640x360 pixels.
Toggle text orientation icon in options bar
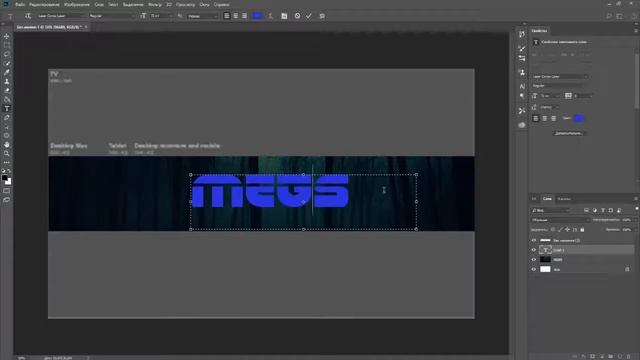[28, 16]
